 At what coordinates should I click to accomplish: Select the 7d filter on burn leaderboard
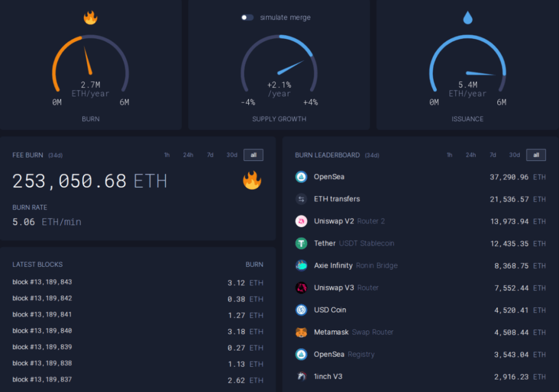tap(492, 155)
